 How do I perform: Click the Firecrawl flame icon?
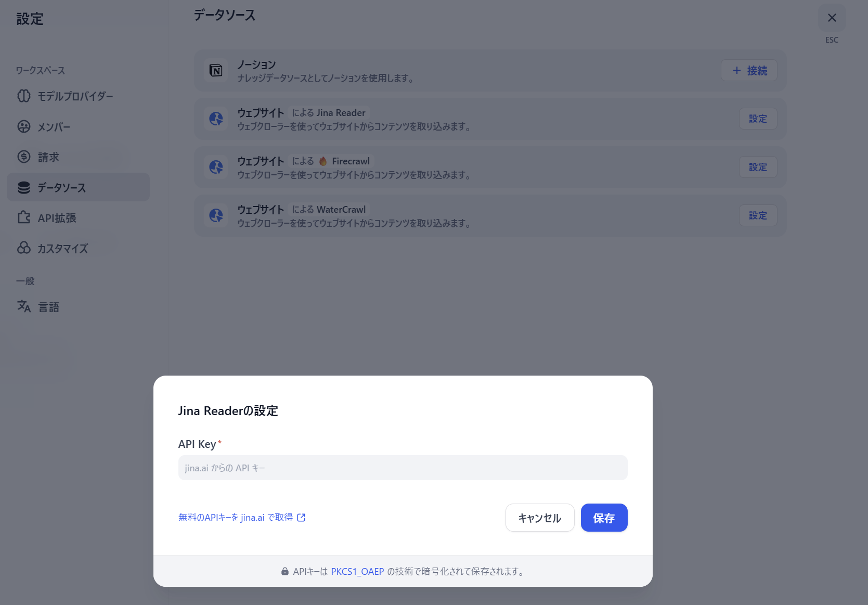(x=323, y=161)
